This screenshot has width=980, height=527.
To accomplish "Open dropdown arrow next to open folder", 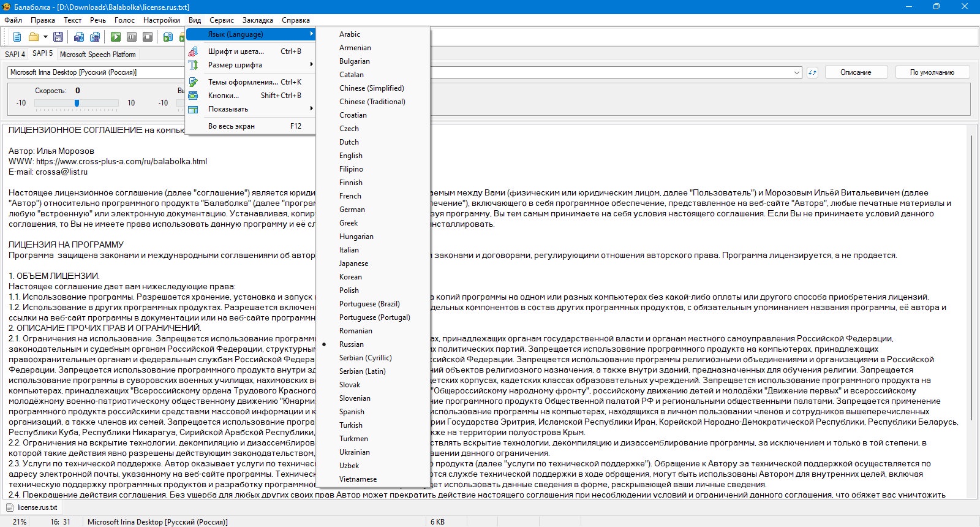I will click(x=45, y=37).
